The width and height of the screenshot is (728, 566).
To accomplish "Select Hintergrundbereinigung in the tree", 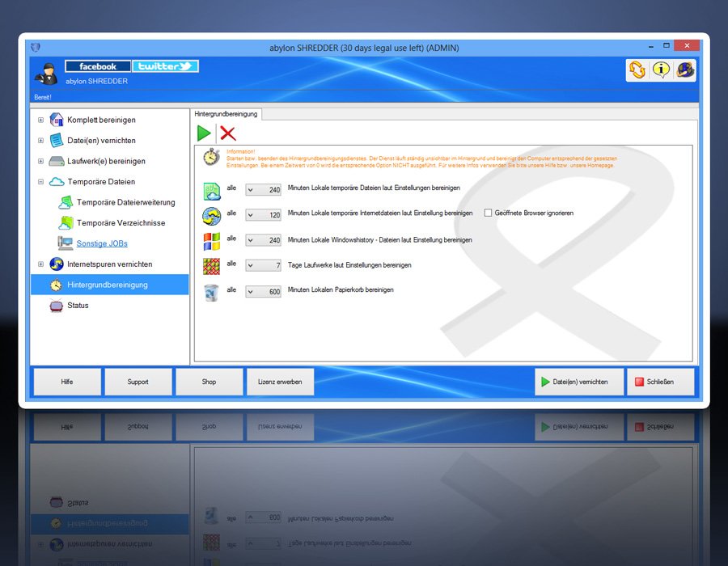I will coord(109,285).
